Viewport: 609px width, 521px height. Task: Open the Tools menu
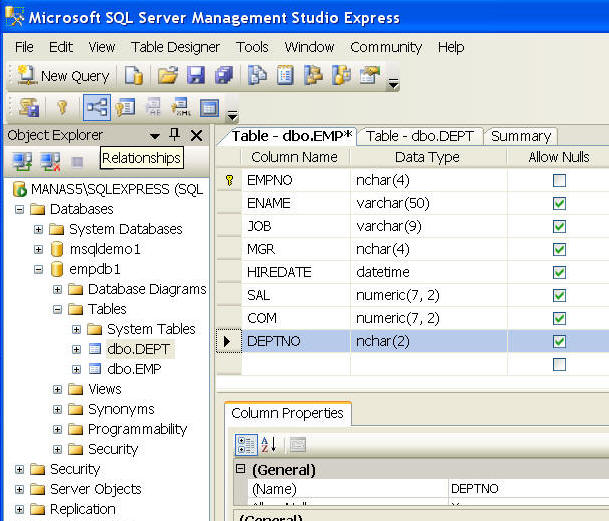[x=252, y=47]
